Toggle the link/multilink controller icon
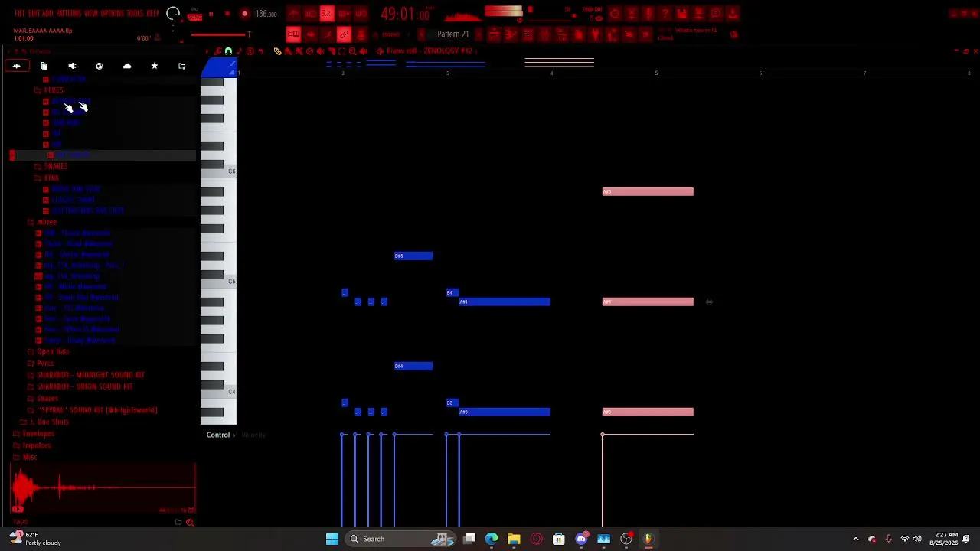Image resolution: width=980 pixels, height=551 pixels. click(344, 34)
